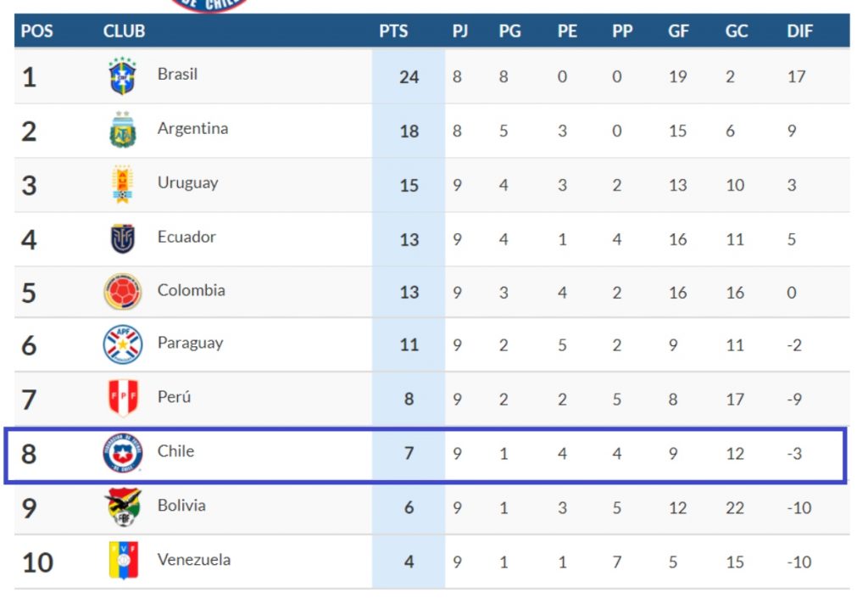Click the Perú team crest icon

tap(122, 398)
